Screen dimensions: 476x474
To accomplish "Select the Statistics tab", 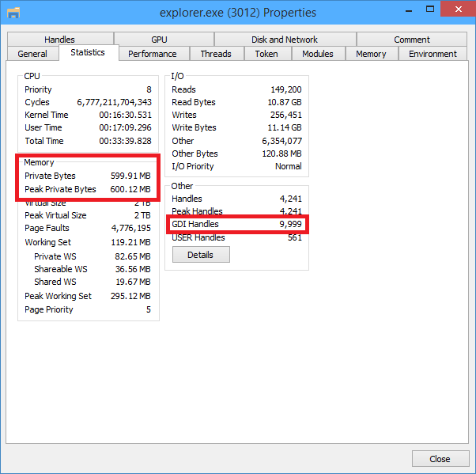I will [x=89, y=52].
